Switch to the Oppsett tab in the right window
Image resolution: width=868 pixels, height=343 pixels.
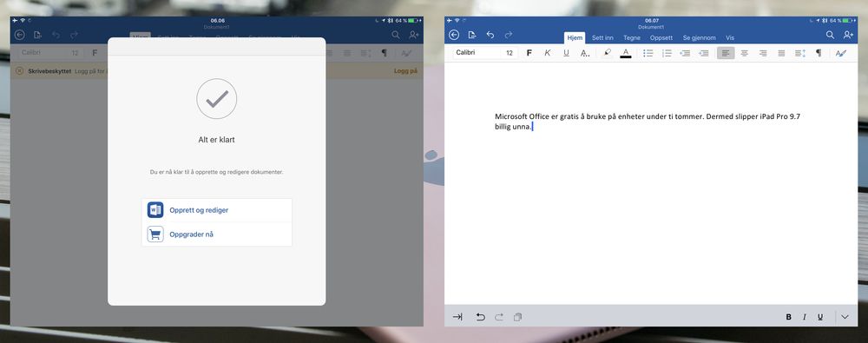click(661, 38)
